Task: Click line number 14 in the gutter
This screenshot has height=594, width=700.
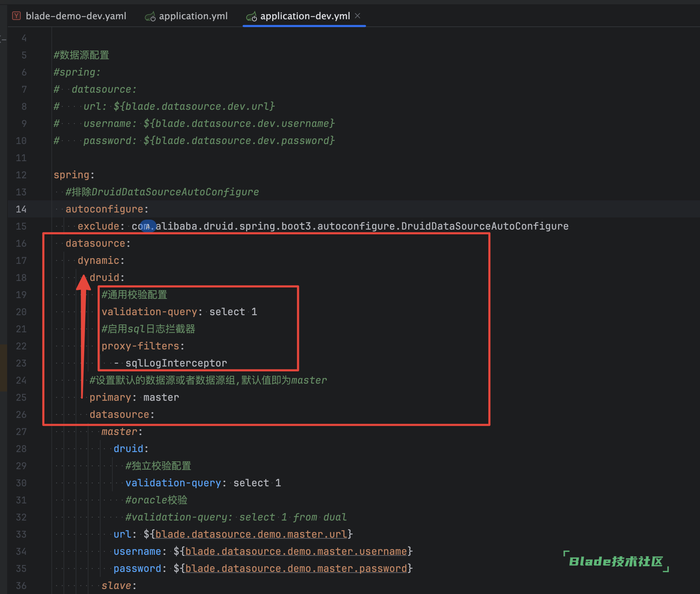Action: [x=21, y=209]
